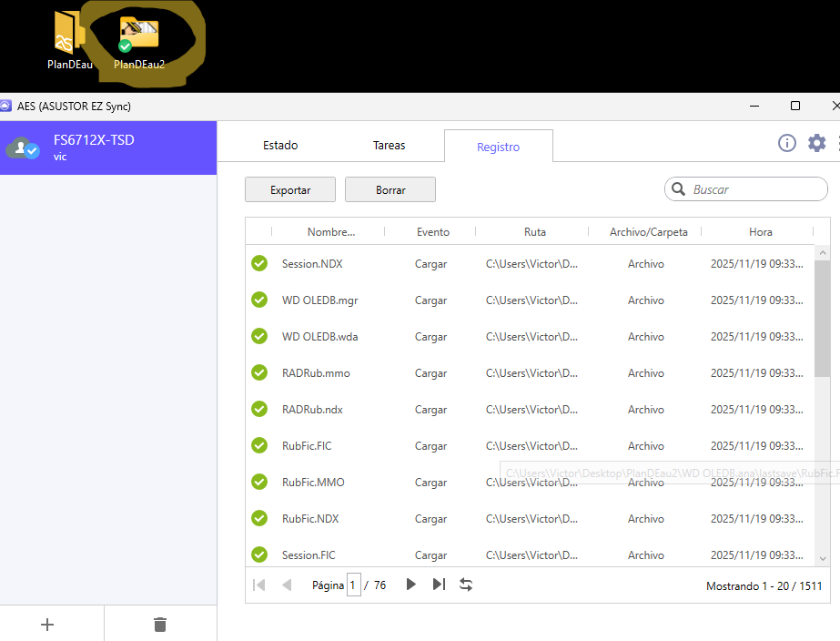Screen dimensions: 840x641
Task: Go to the next log page
Action: (410, 585)
